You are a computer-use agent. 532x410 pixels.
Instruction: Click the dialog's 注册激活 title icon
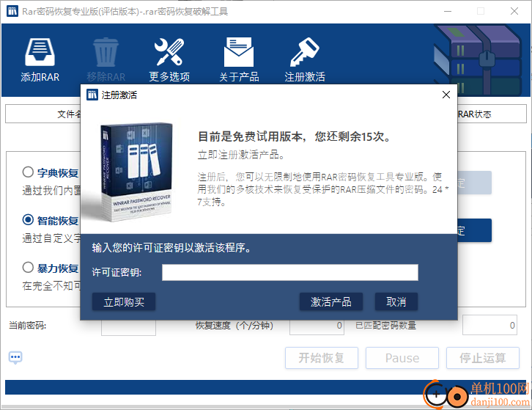pyautogui.click(x=92, y=95)
